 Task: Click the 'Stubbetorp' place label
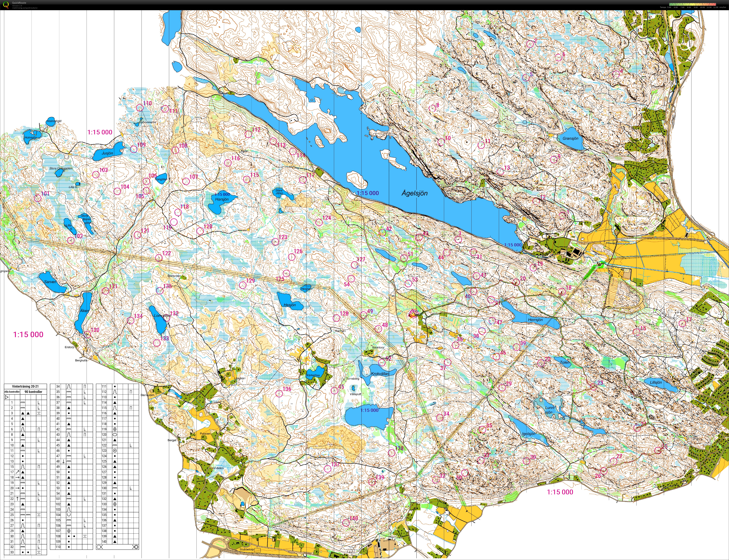[x=246, y=549]
